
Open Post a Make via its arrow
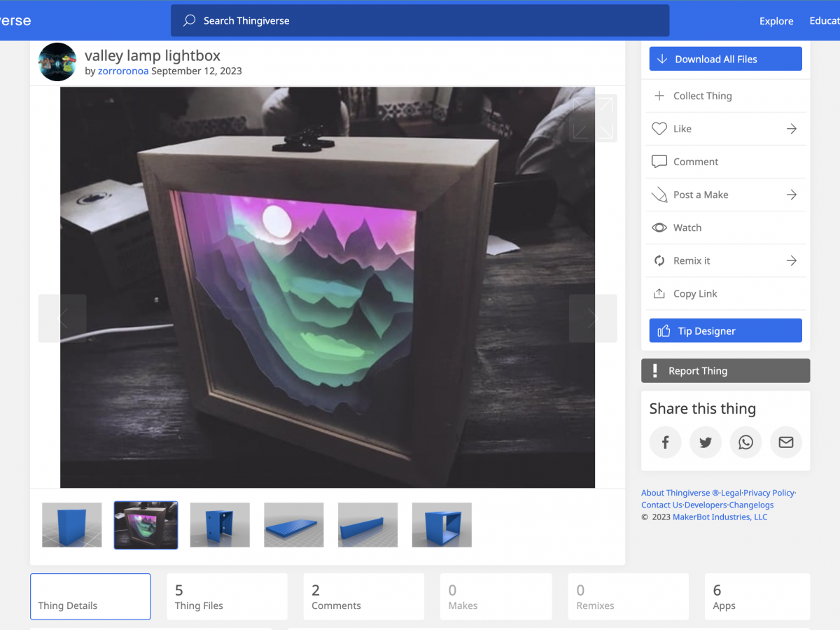pyautogui.click(x=791, y=195)
